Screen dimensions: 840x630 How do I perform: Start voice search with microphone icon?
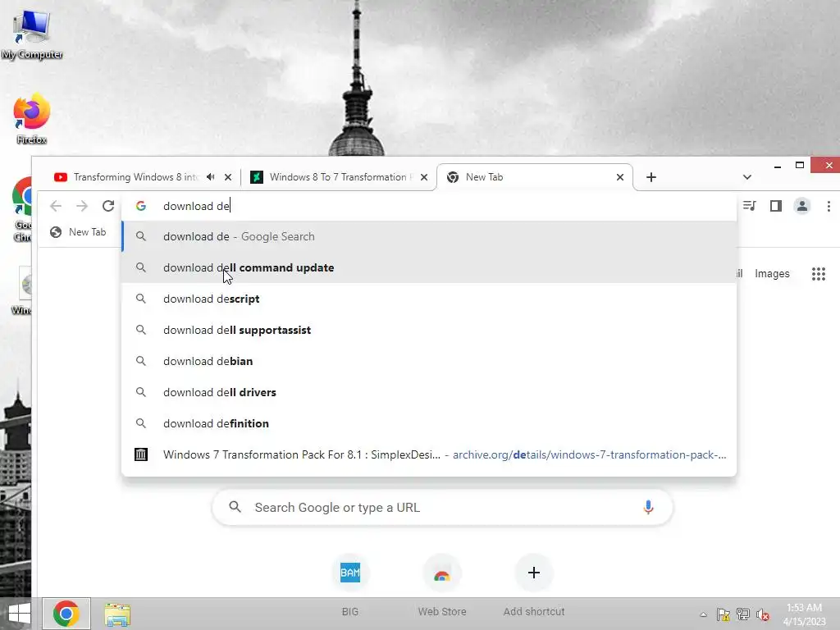648,507
